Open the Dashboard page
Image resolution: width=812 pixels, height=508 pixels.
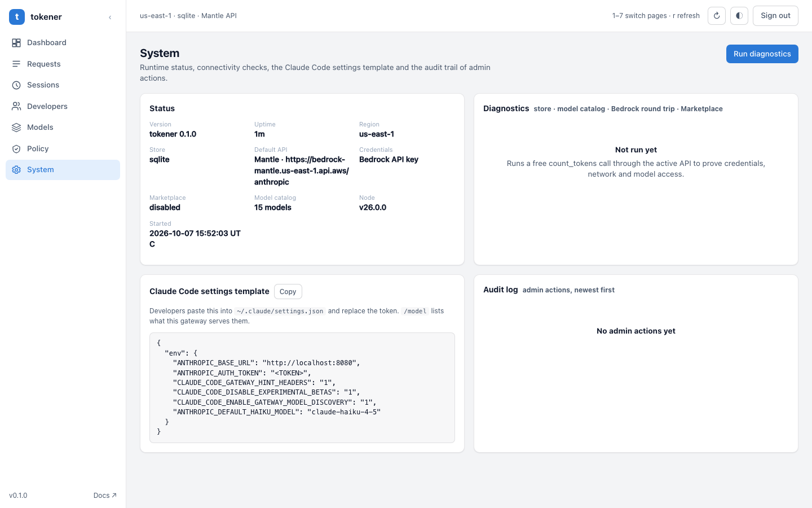tap(63, 43)
